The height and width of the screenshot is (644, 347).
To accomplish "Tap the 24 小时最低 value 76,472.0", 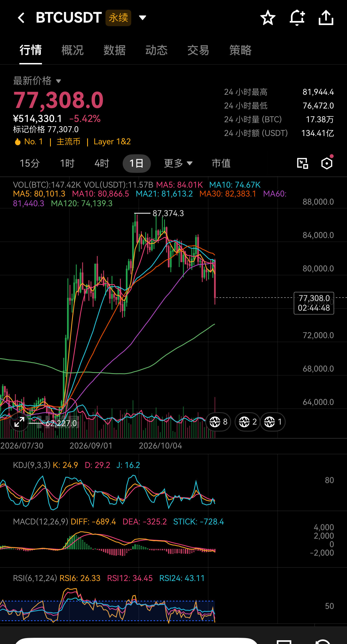I will point(318,106).
